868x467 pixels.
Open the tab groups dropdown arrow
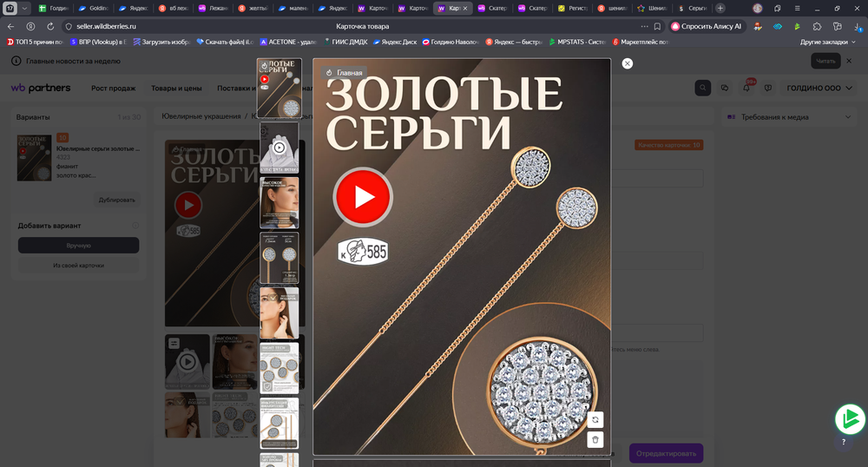coord(24,9)
